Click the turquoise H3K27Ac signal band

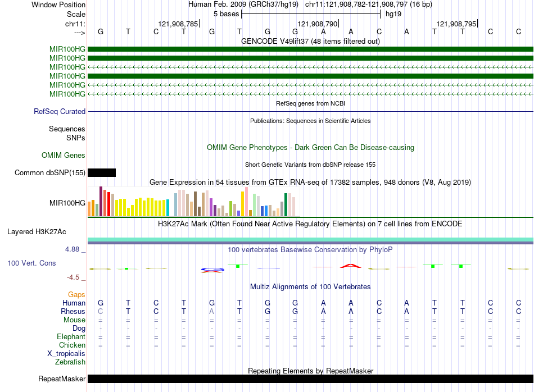click(310, 240)
